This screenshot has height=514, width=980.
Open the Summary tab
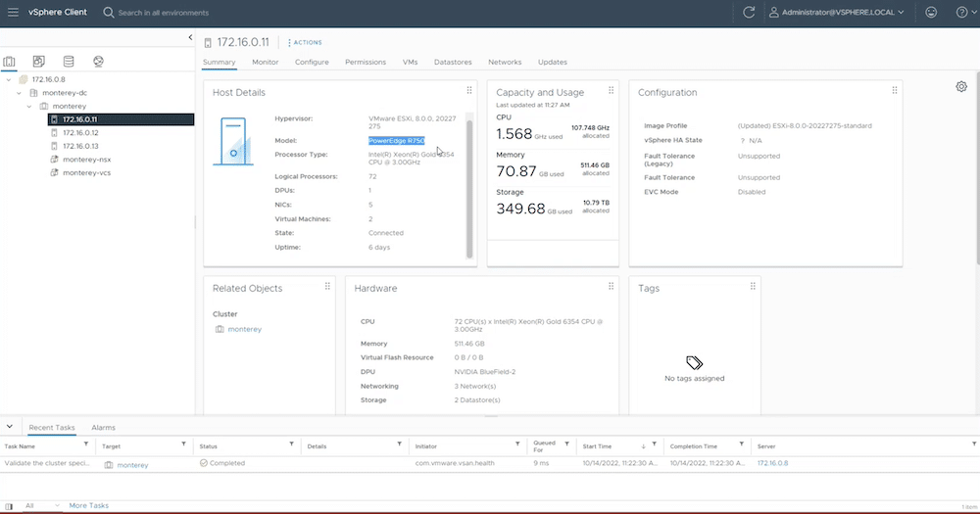[219, 62]
